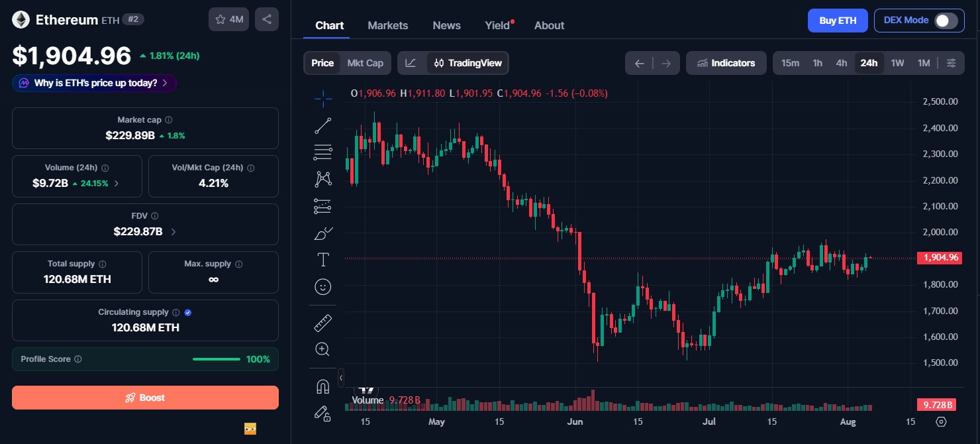Click the 4.21% Vol/Mkt Cap value
This screenshot has height=444, width=980.
click(x=213, y=183)
